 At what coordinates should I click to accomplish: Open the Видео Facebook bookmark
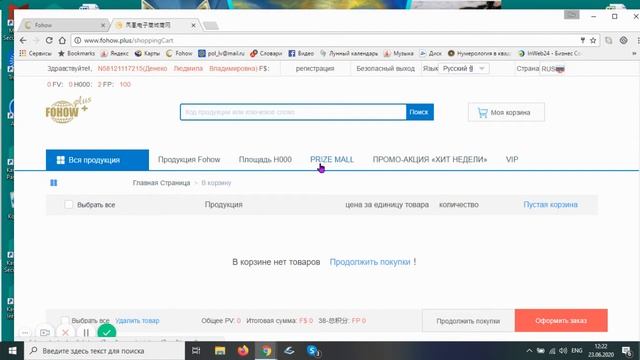click(301, 53)
